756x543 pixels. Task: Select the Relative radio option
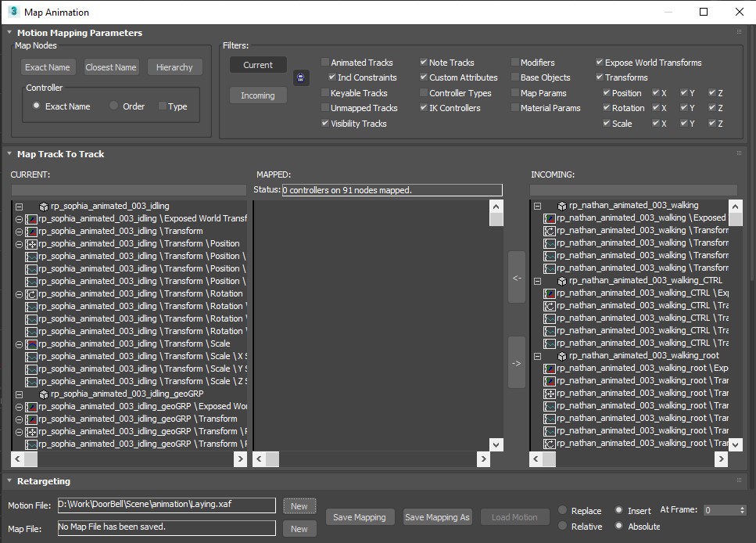(562, 526)
